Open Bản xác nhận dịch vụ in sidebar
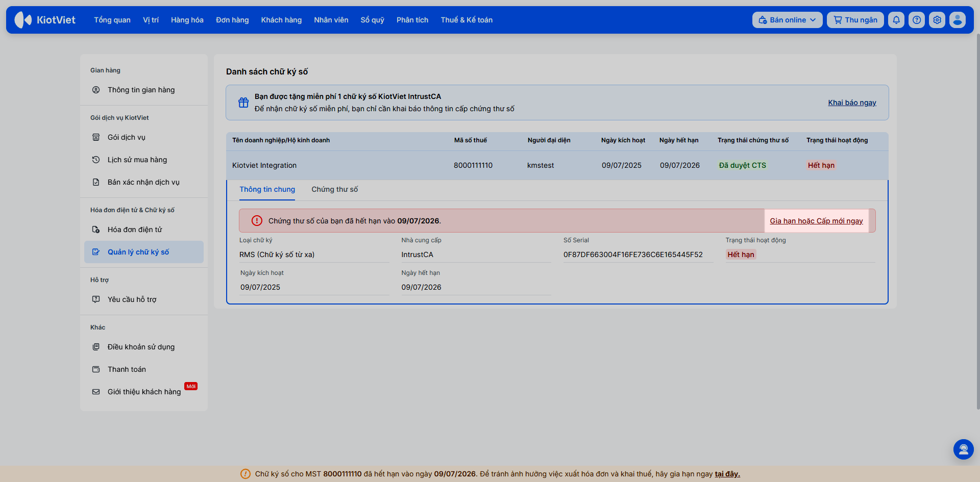 point(144,182)
